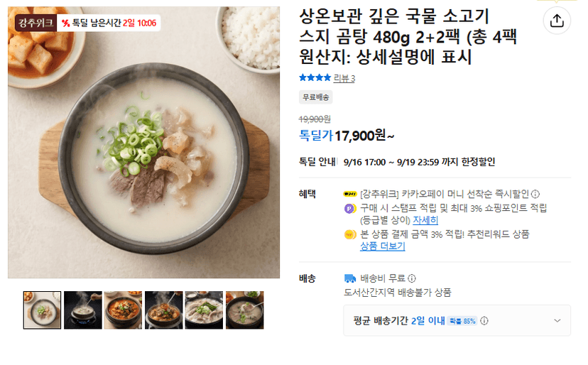Click the yellow reward coin icon
The width and height of the screenshot is (588, 365).
[350, 235]
